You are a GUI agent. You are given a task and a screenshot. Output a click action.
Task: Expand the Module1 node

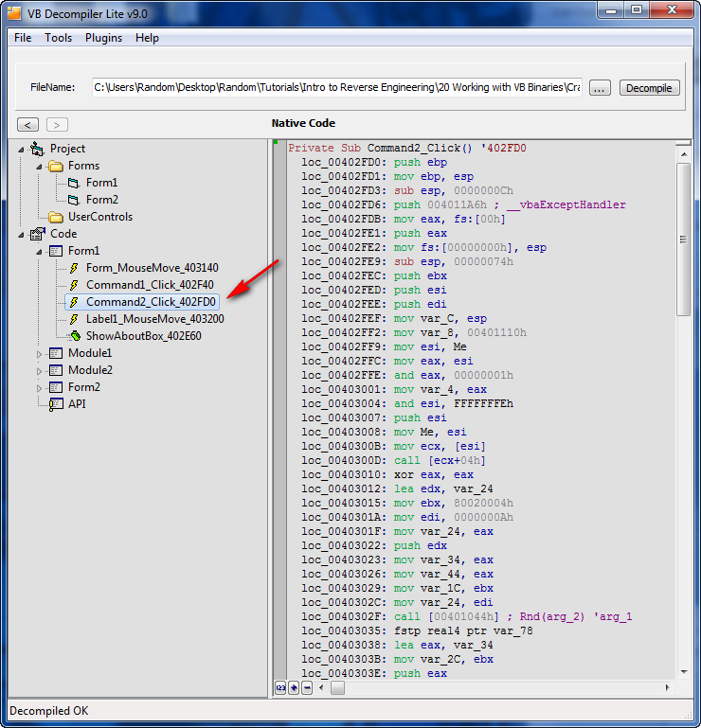point(39,354)
